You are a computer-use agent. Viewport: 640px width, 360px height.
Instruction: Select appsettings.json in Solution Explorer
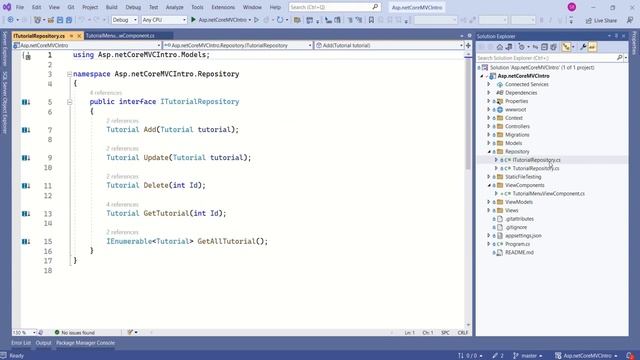[523, 236]
